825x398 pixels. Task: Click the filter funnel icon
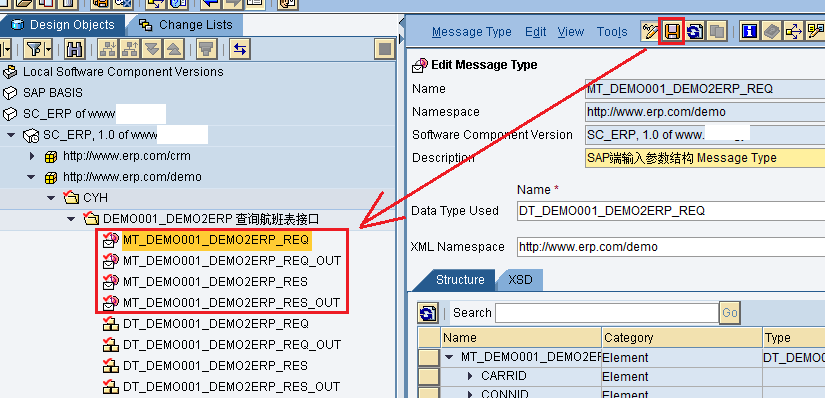tap(34, 50)
